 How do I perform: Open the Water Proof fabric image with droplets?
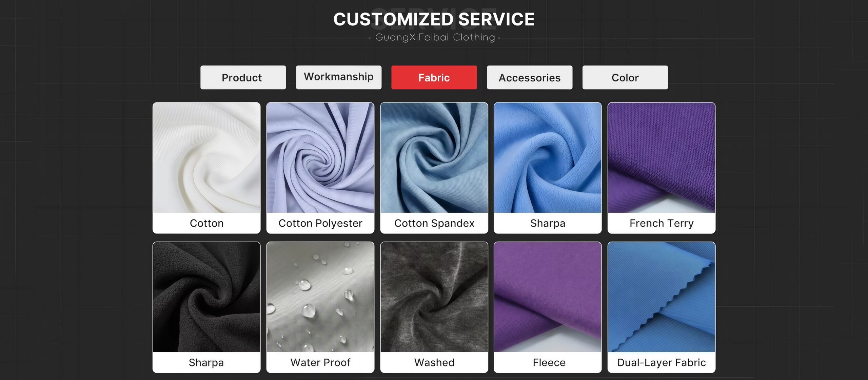[320, 297]
